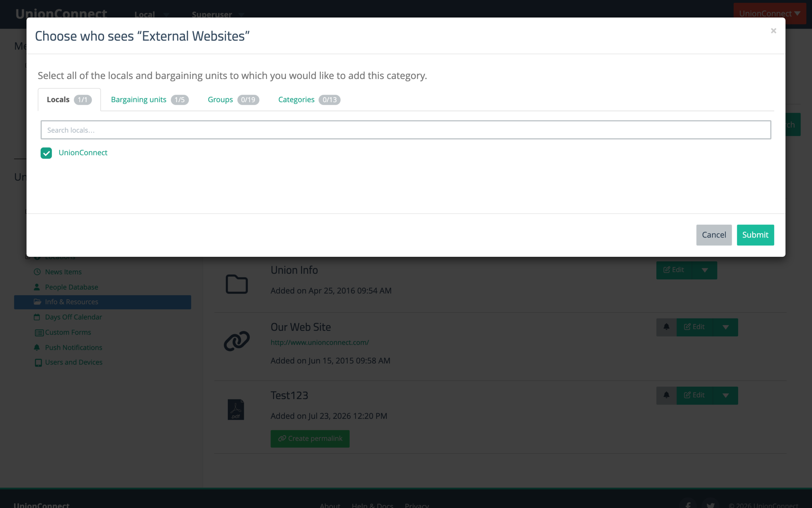Screen dimensions: 812x508
Task: Open News Items in the sidebar
Action: pyautogui.click(x=63, y=272)
